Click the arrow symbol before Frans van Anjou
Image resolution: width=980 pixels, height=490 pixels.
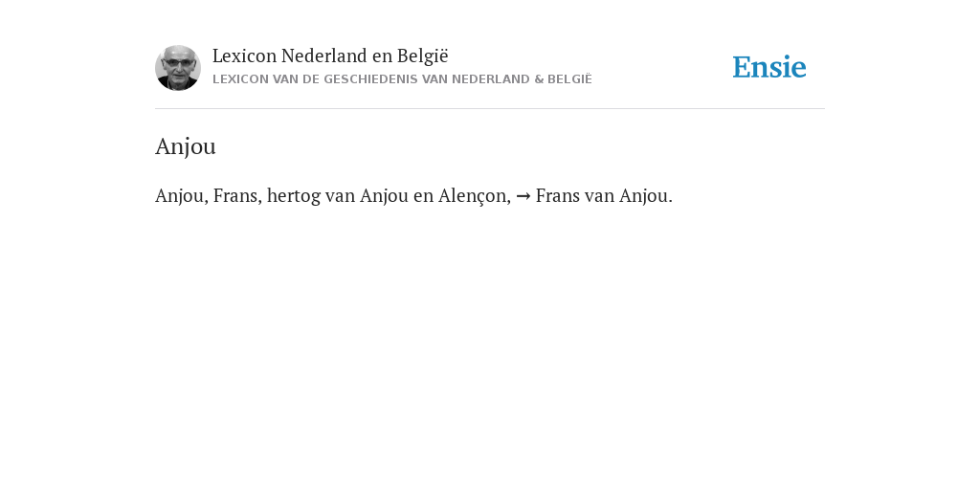click(x=523, y=196)
